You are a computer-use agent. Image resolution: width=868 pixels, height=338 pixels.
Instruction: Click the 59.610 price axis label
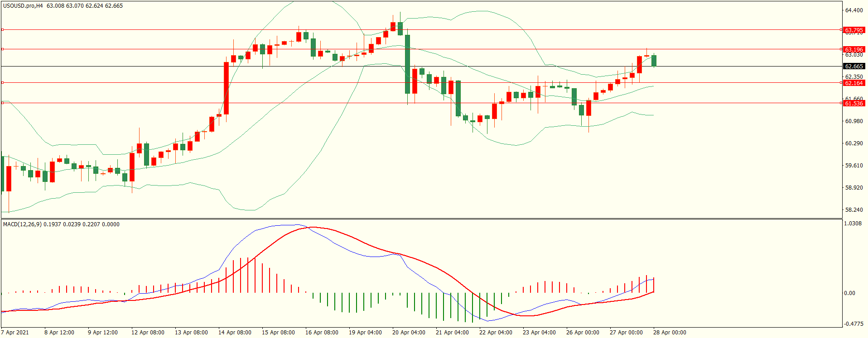854,166
